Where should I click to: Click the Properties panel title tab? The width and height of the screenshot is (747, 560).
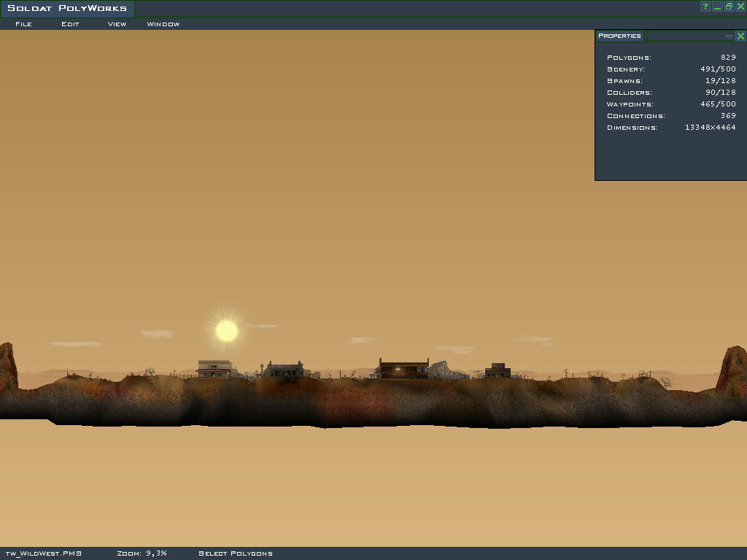click(x=619, y=36)
